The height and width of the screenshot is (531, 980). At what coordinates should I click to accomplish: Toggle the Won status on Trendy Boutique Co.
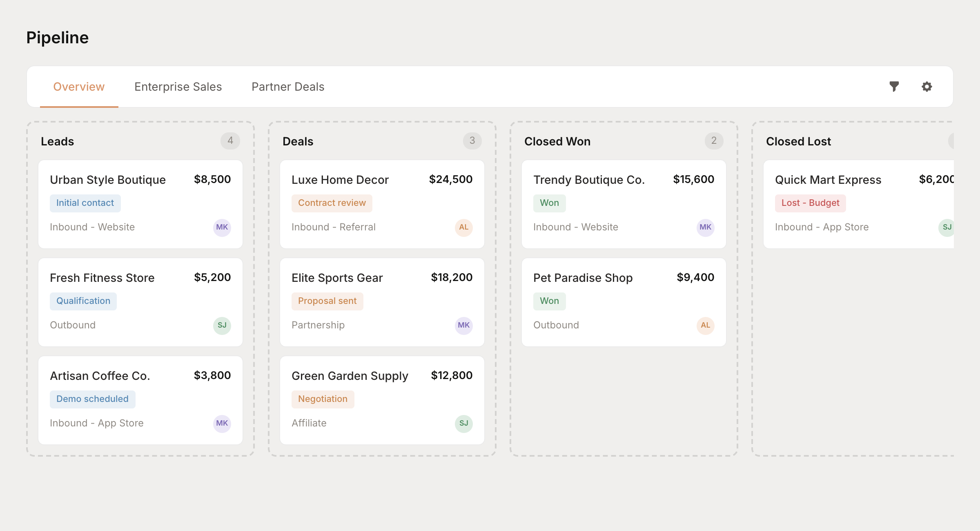click(549, 203)
